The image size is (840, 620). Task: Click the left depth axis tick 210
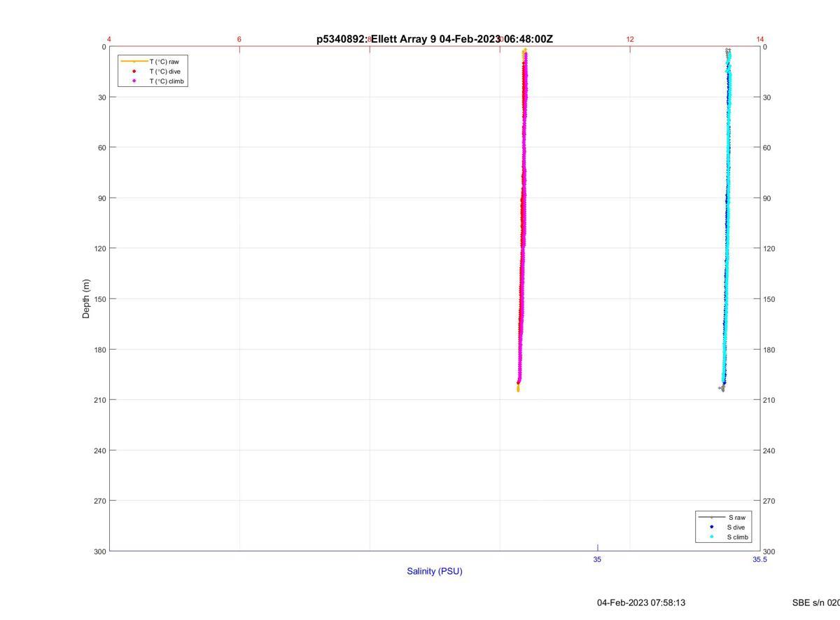[100, 400]
